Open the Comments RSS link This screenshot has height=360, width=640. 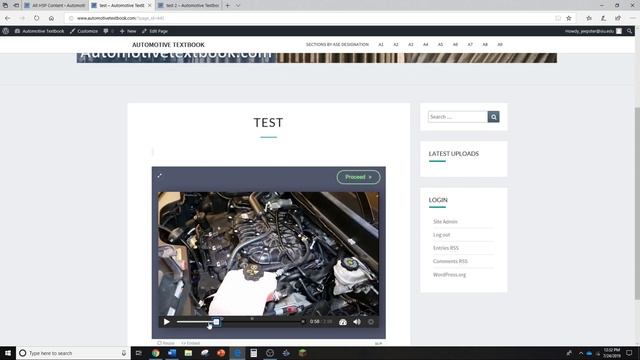click(450, 261)
